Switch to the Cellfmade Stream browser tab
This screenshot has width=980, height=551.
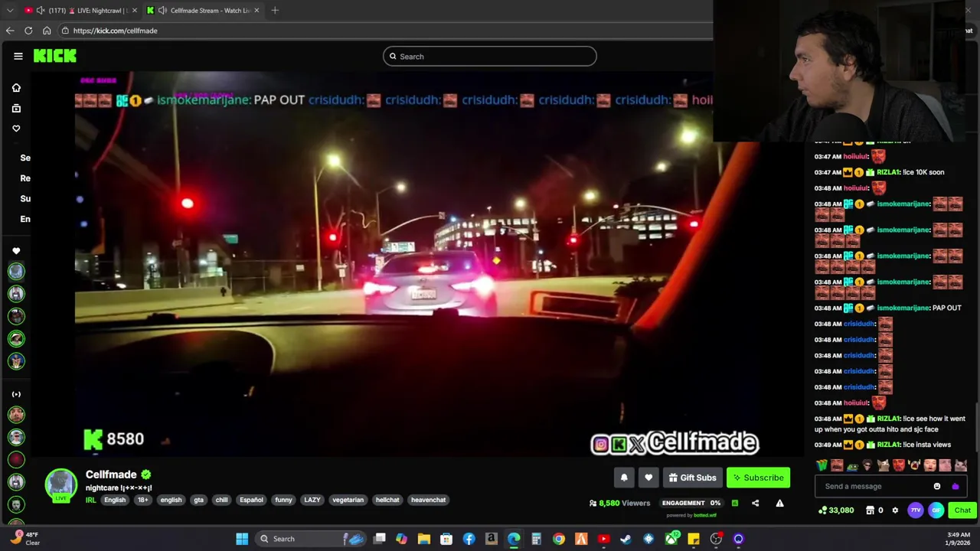[x=203, y=10]
